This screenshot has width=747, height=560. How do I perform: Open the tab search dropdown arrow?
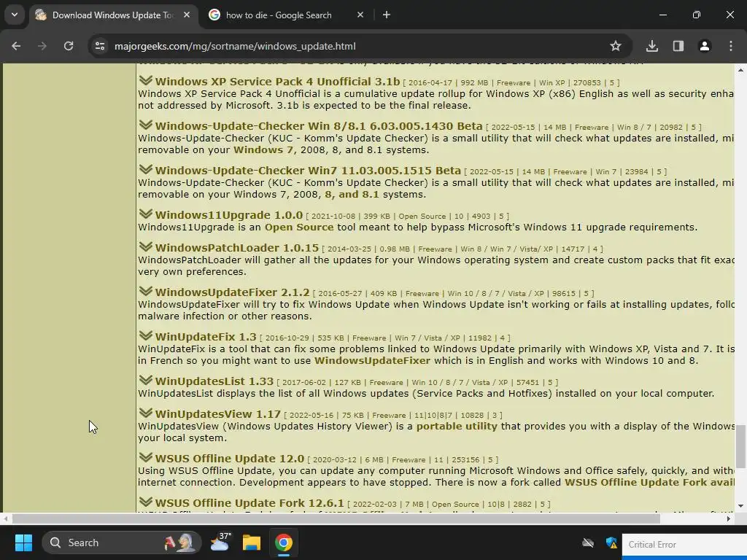(x=15, y=15)
